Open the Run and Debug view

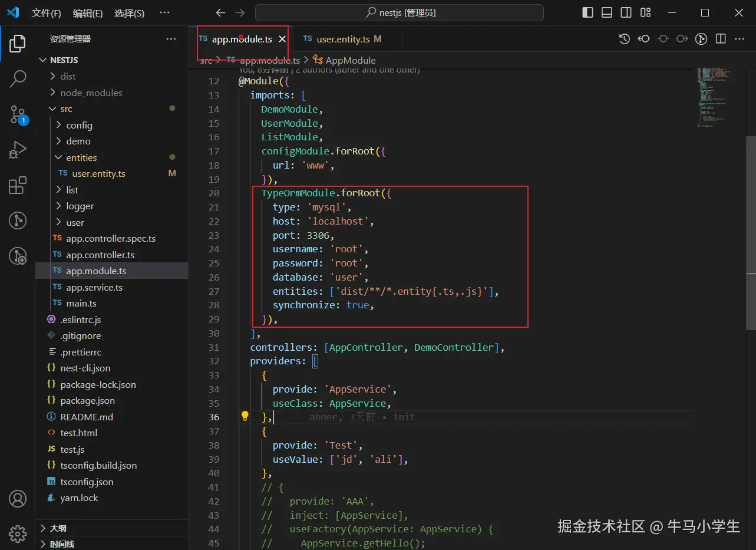[x=18, y=150]
